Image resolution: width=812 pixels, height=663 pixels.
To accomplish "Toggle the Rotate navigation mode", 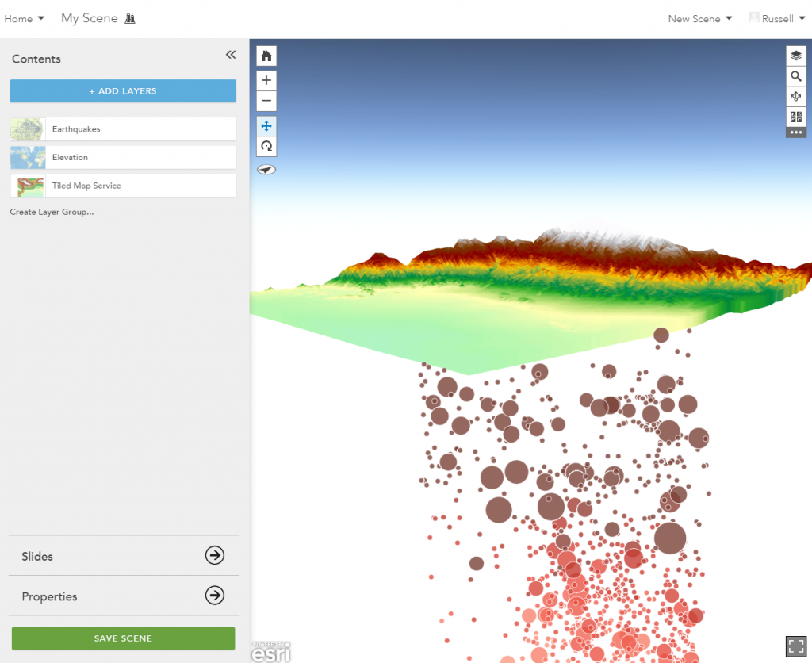I will 266,146.
